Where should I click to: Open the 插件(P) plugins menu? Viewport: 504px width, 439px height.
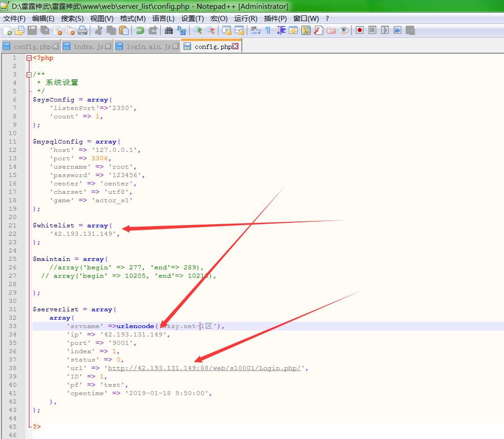pos(275,18)
